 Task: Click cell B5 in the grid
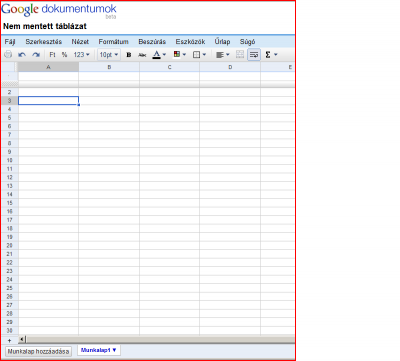(109, 118)
